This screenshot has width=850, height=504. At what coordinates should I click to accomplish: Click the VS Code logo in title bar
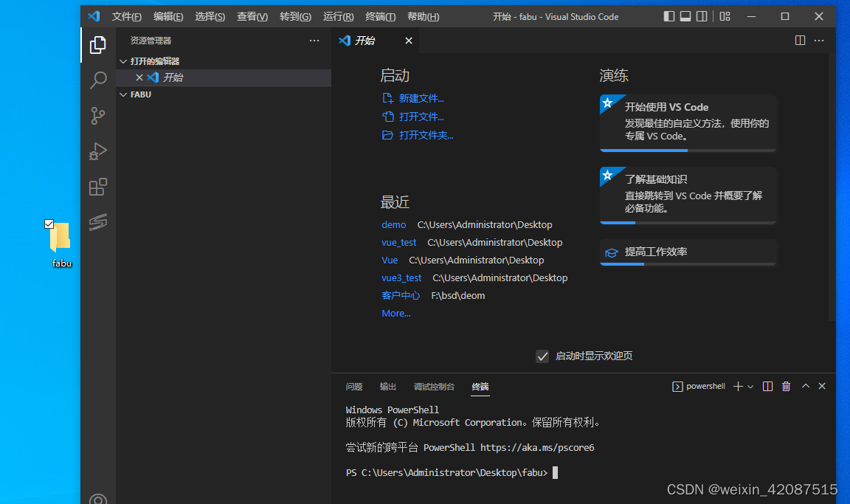click(94, 16)
